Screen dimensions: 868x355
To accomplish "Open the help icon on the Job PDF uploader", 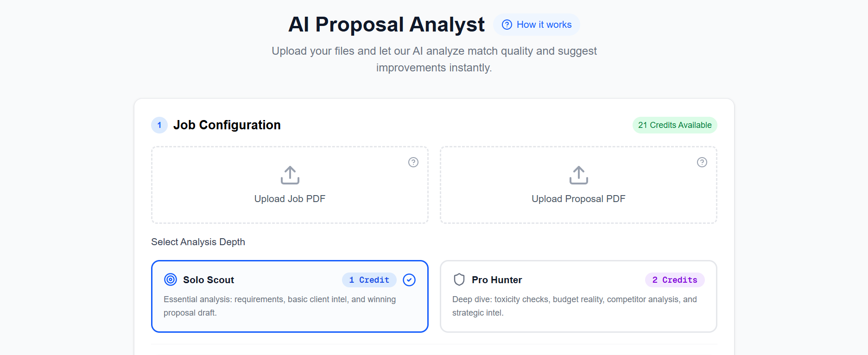I will click(413, 162).
